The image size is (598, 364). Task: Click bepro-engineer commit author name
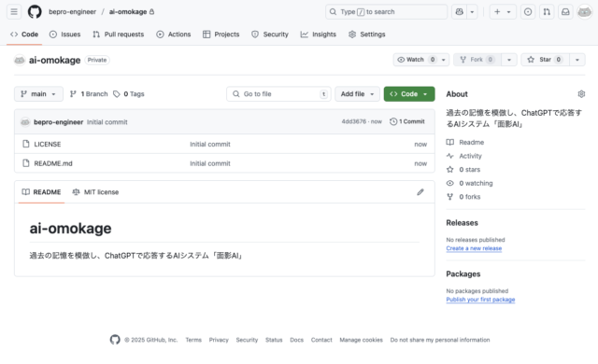(x=58, y=122)
